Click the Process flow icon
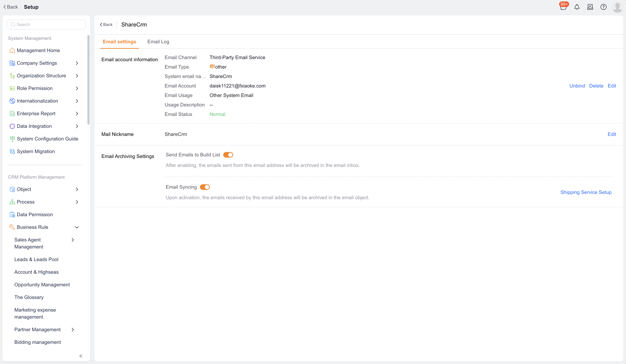 click(12, 202)
